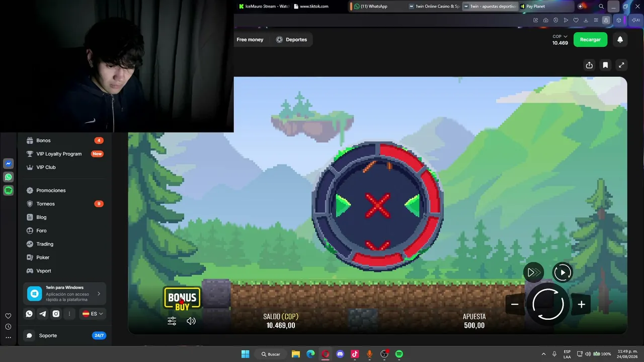Screen dimensions: 644x362
Task: Open 1win Telegram social link
Action: 43,314
